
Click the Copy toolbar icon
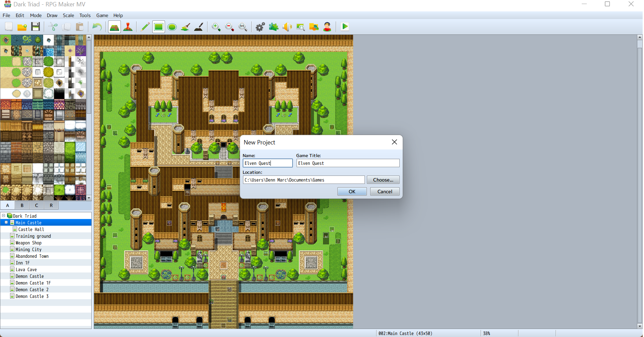(x=66, y=27)
